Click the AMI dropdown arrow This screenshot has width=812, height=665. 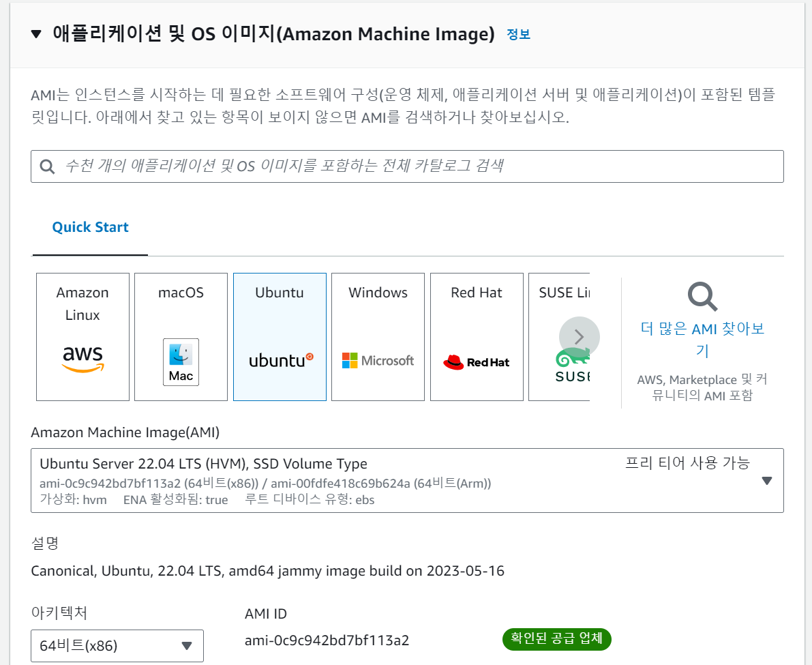tap(767, 481)
